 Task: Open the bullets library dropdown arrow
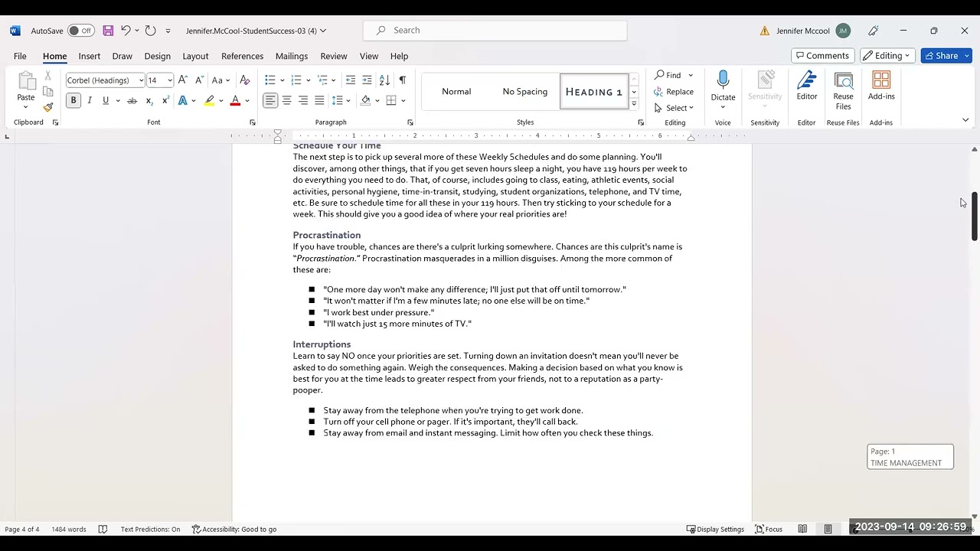point(283,80)
